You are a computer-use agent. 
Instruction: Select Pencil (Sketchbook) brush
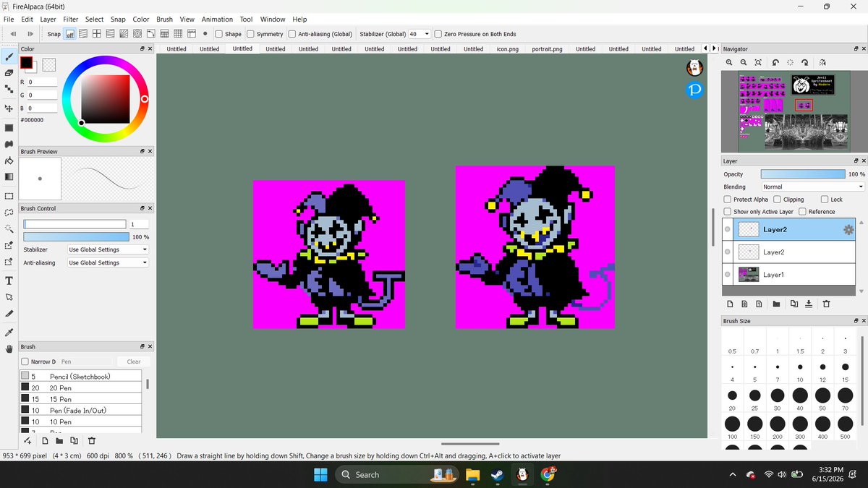(x=81, y=377)
